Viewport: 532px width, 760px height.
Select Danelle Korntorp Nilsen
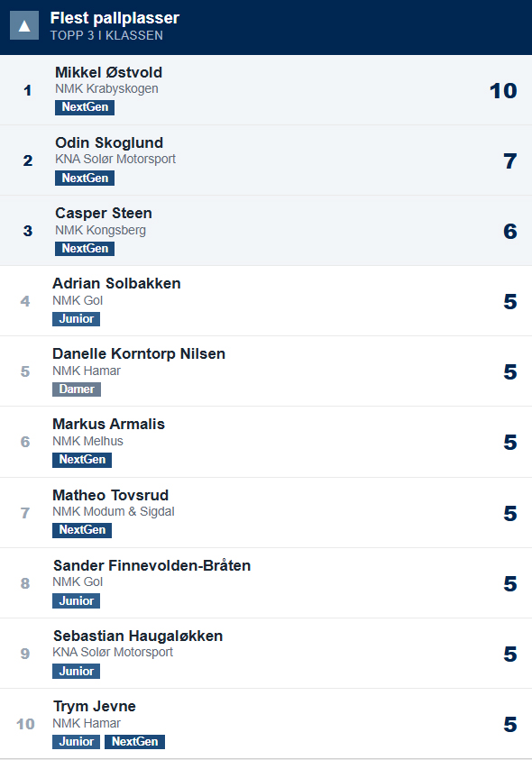point(266,371)
